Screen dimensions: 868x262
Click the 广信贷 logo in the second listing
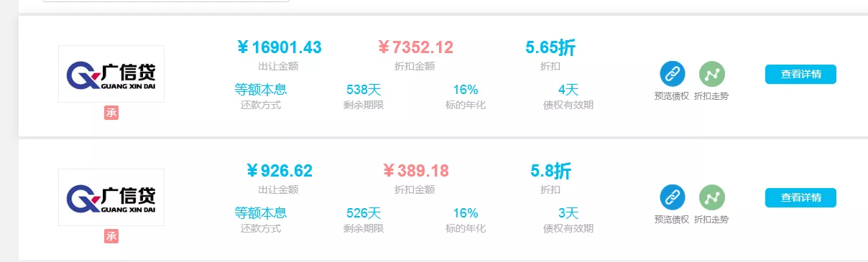coord(111,197)
